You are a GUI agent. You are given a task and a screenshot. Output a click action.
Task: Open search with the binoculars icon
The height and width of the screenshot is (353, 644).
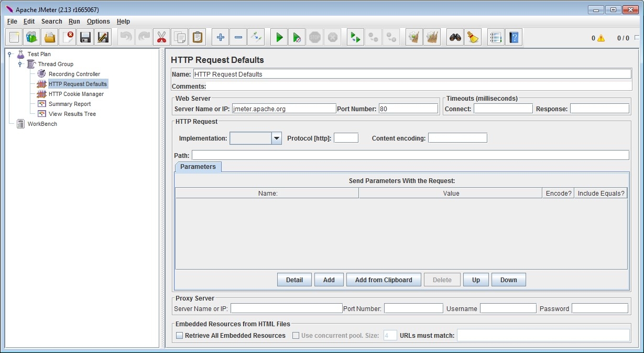pos(455,37)
